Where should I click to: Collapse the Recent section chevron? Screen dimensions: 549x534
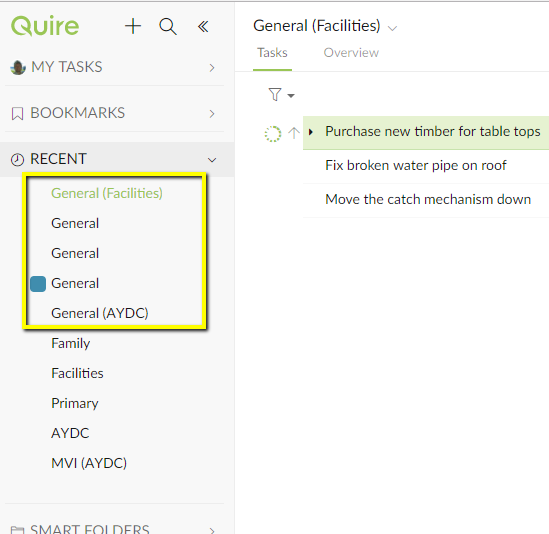tap(212, 160)
